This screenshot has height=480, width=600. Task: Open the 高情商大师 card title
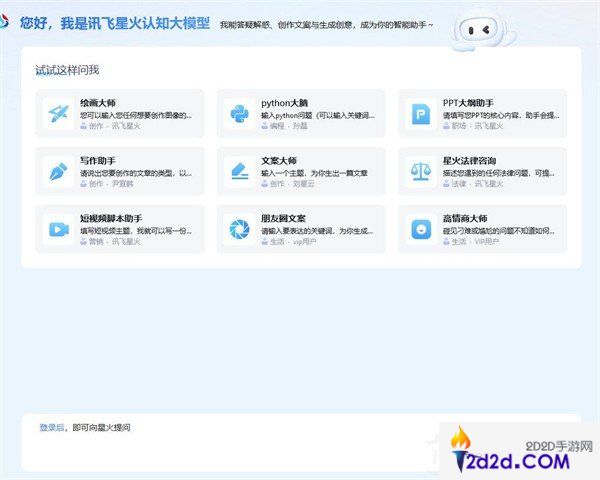(x=465, y=218)
